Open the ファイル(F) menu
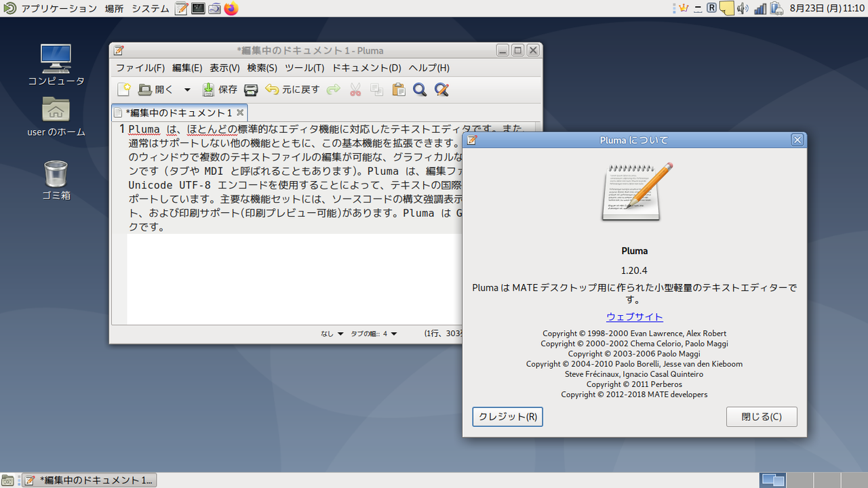868x488 pixels. 140,68
